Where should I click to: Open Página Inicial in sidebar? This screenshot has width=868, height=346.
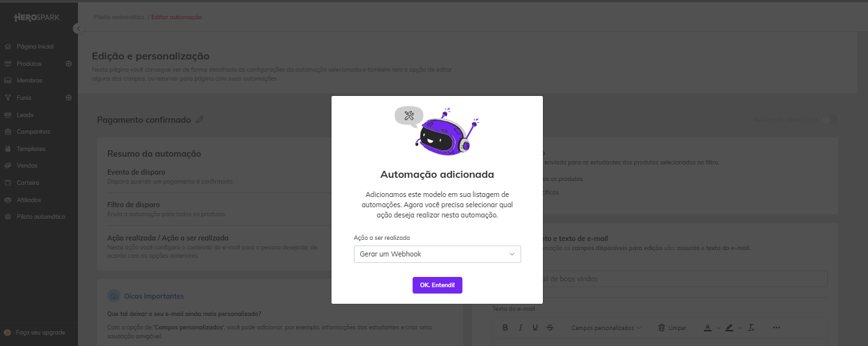pyautogui.click(x=35, y=47)
